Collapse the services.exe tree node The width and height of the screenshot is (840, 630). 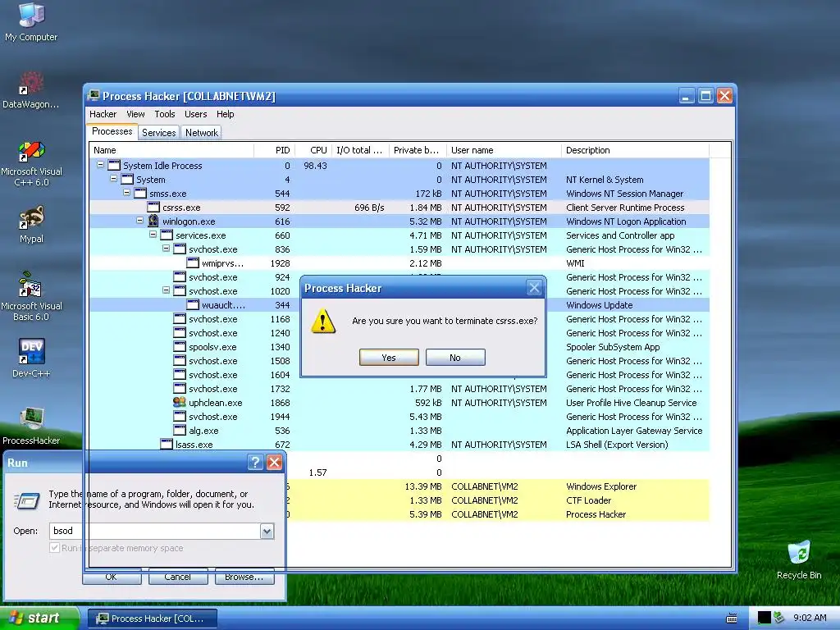[x=153, y=235]
